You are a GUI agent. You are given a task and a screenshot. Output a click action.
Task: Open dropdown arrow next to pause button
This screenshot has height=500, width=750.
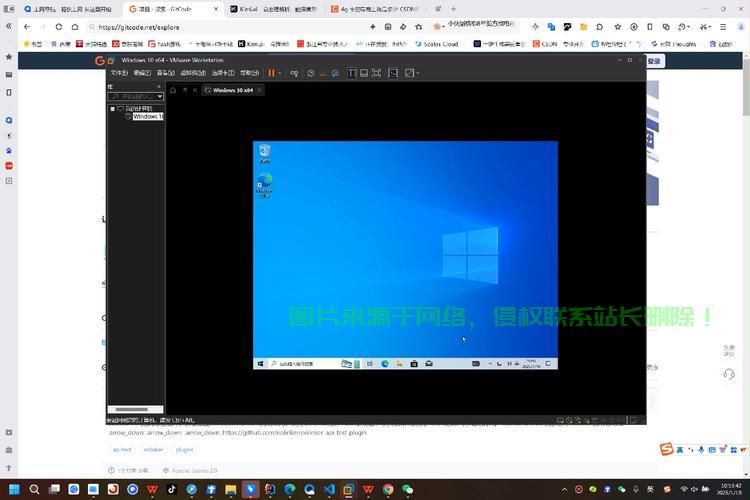pyautogui.click(x=280, y=73)
